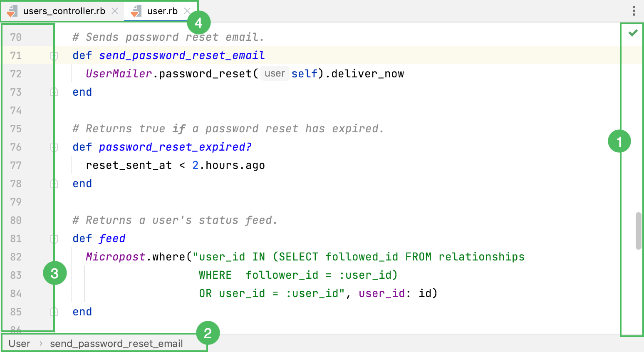Click the comment "Returns a user's status feed."
Viewport: 644px width, 352px height.
pyautogui.click(x=175, y=221)
